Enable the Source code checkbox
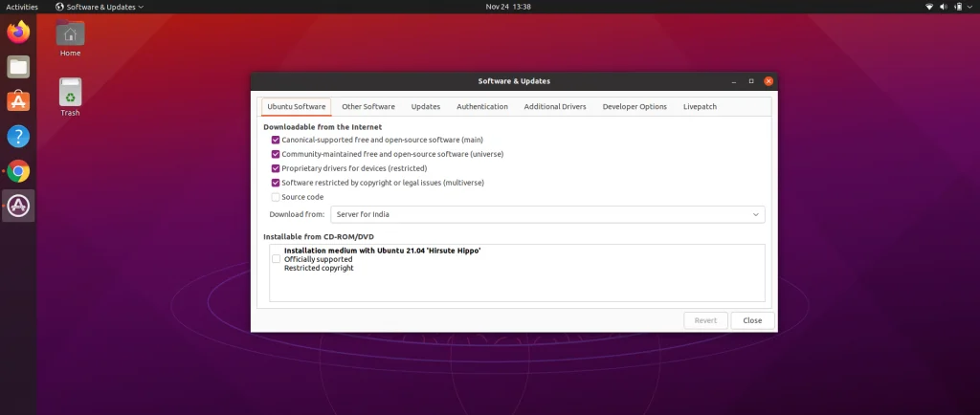980x415 pixels. point(276,197)
